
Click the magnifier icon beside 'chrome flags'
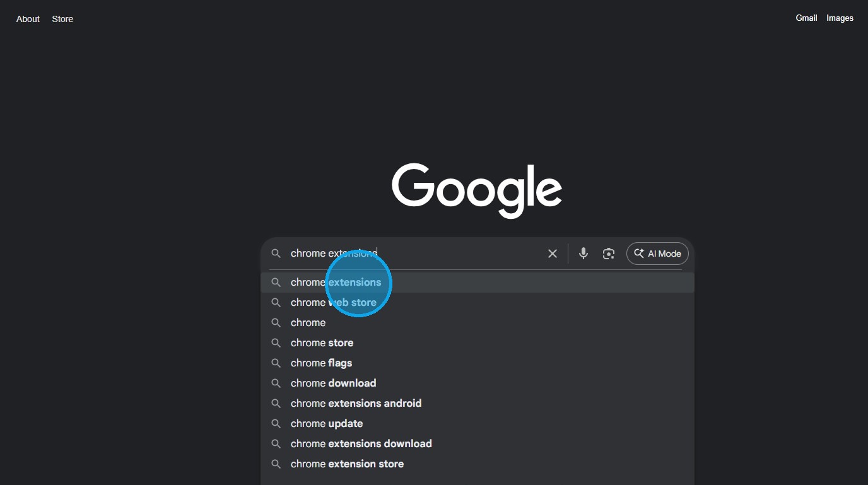click(x=276, y=363)
